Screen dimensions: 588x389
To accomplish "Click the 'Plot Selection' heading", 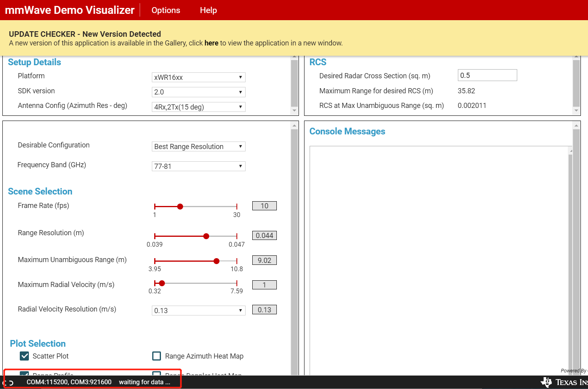I will tap(38, 344).
